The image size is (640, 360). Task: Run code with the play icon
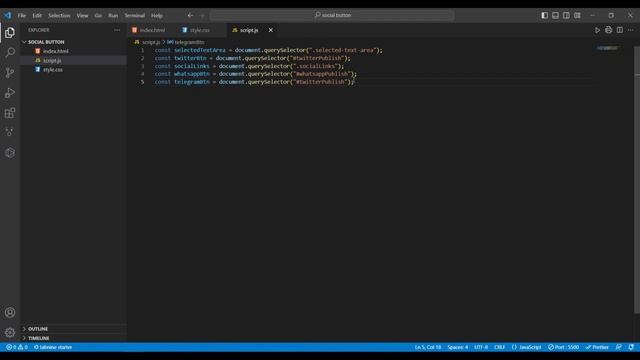click(597, 30)
